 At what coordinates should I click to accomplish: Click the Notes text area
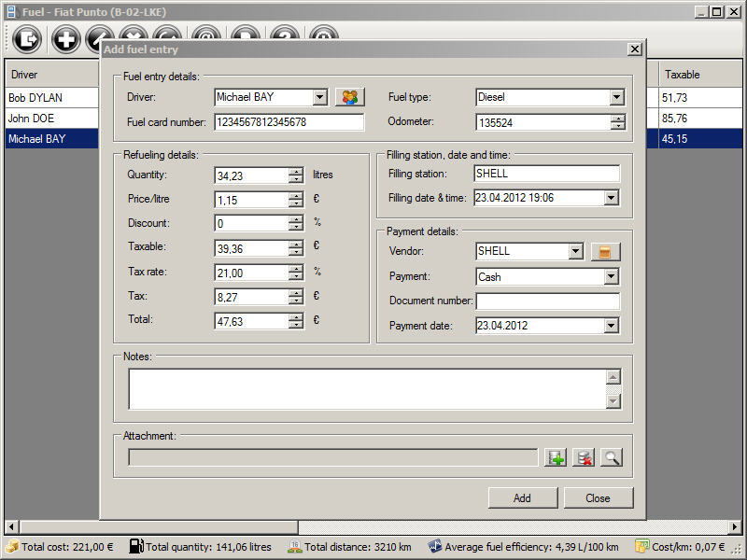(366, 388)
